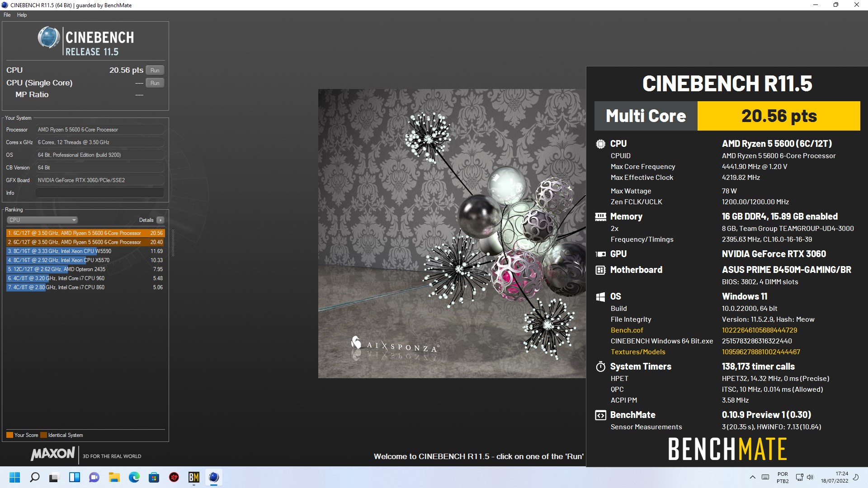Click the Motherboard icon in BenchMate panel
This screenshot has height=488, width=868.
(600, 270)
